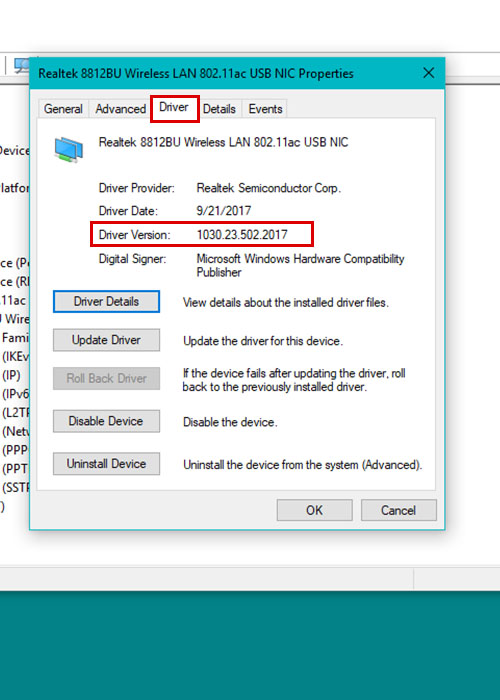Click the Disable Device button
This screenshot has width=500, height=700.
tap(106, 421)
